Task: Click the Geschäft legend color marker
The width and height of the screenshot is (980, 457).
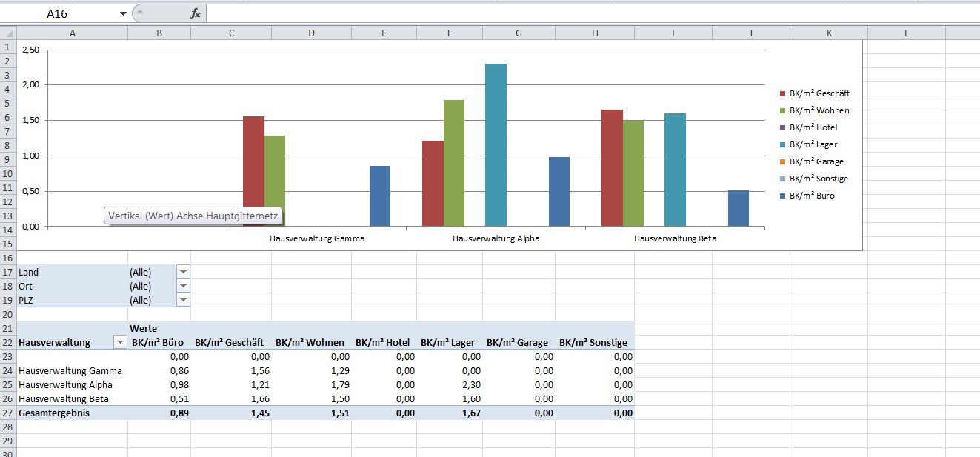Action: coord(782,94)
